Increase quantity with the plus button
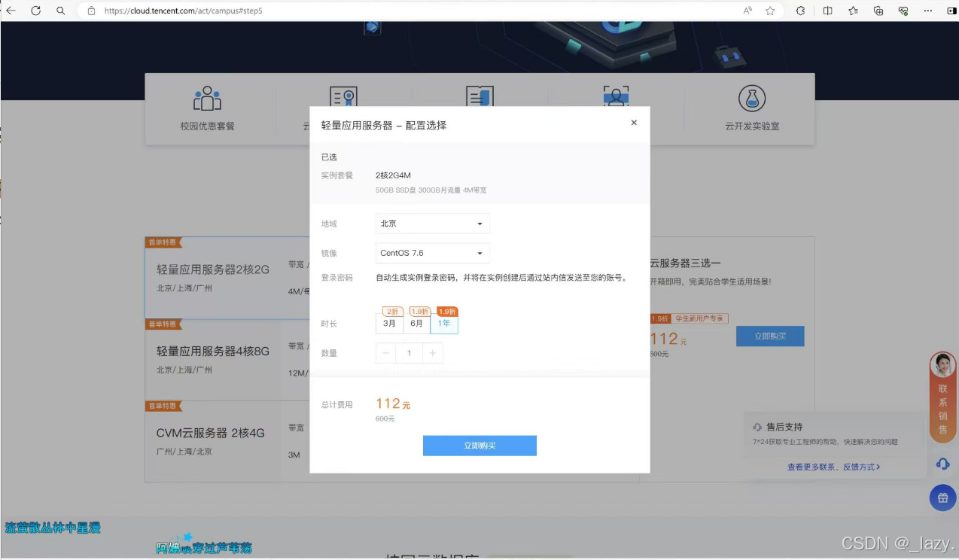The image size is (959, 560). click(432, 353)
